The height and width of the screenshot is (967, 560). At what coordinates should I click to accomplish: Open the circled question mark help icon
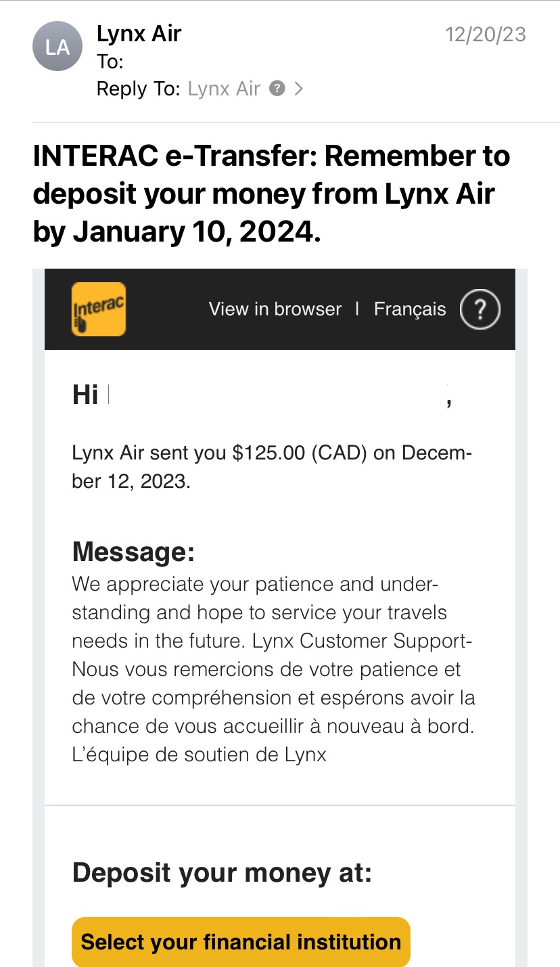pos(480,309)
